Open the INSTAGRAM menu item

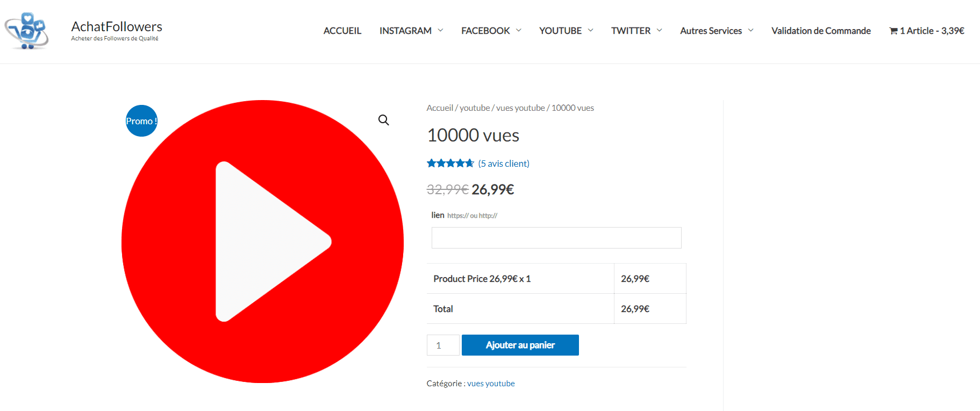[x=405, y=31]
